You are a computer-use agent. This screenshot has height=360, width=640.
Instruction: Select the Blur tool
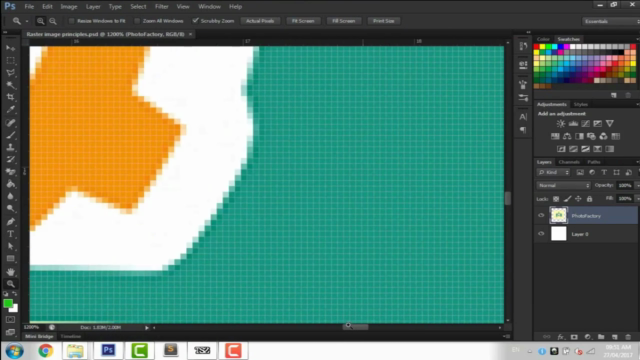point(11,196)
